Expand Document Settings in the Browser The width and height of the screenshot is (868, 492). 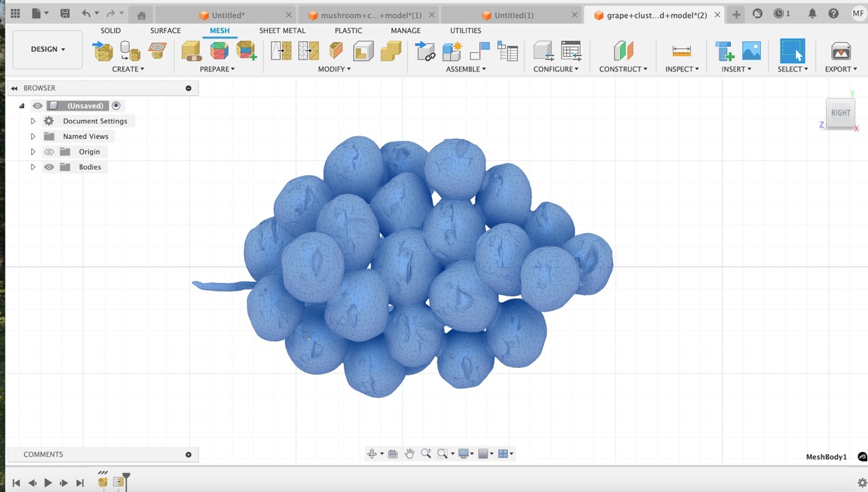tap(33, 121)
